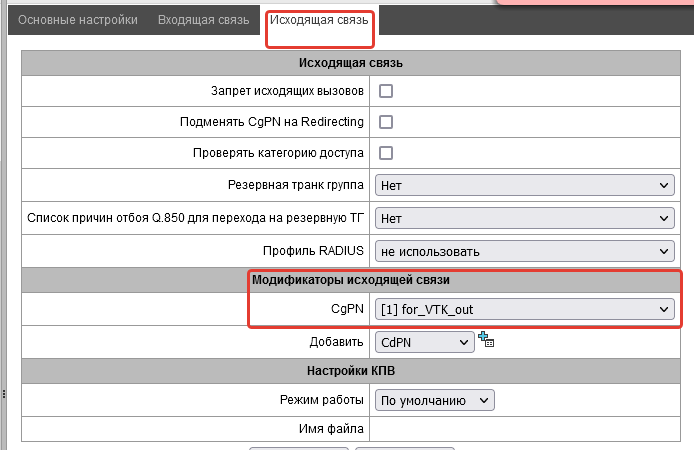Open the Резервная транк группа dropdown

coord(524,185)
